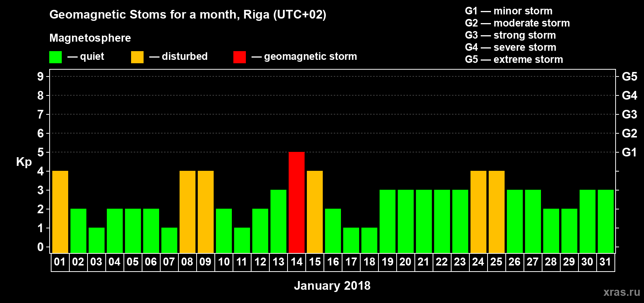Screen dimensions: 644x303
Task: Click day label '10' on the x-axis
Action: click(224, 262)
